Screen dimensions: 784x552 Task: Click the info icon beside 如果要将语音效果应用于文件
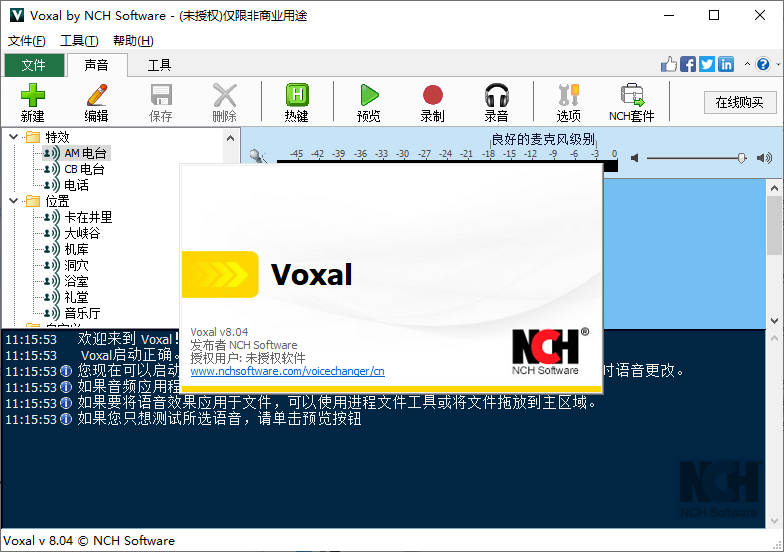[66, 402]
